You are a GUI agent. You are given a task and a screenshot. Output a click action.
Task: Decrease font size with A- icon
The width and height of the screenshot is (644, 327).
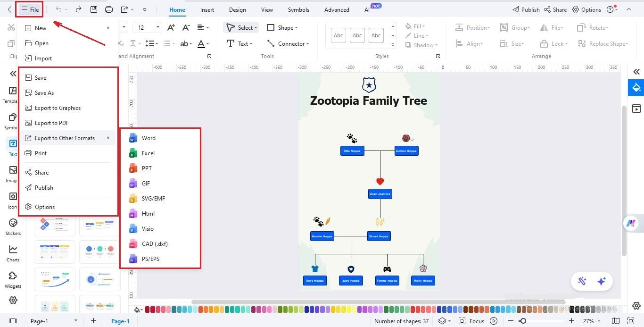tap(186, 27)
